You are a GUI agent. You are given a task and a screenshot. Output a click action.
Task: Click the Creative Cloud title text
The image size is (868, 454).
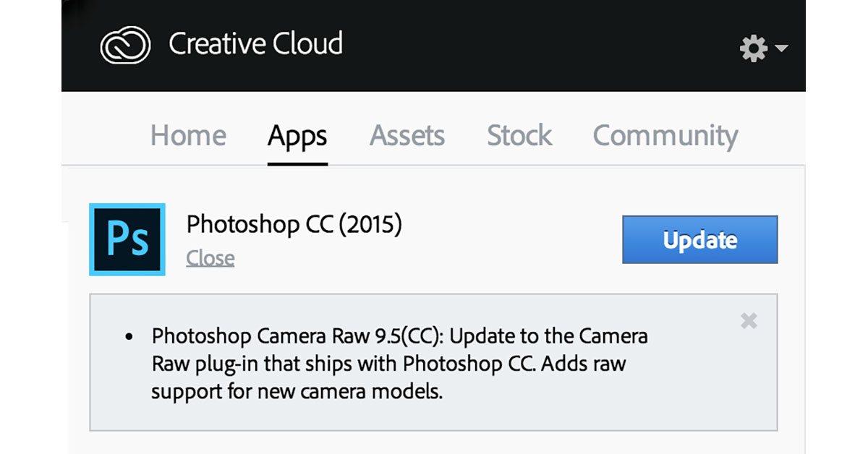[x=255, y=44]
